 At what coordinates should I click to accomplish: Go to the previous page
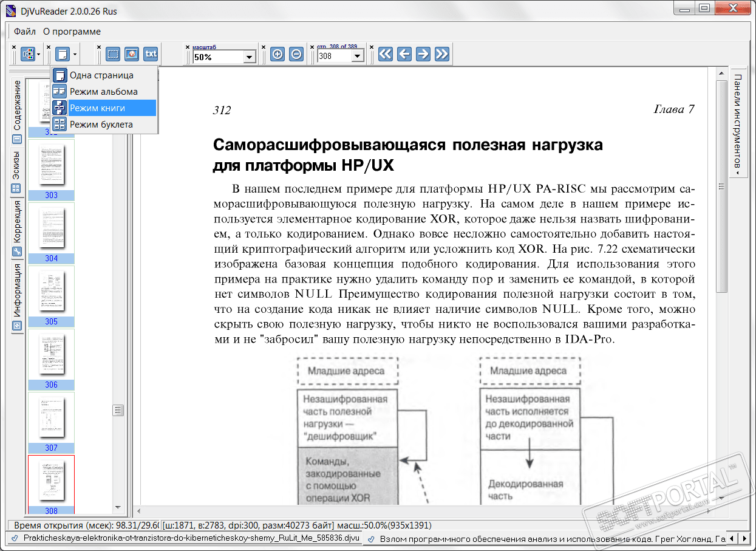(404, 54)
